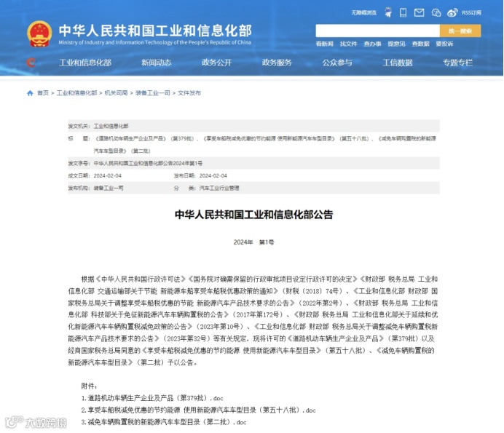Click 工业和信息化部 in breadcrumb
This screenshot has width=504, height=433.
tap(76, 93)
